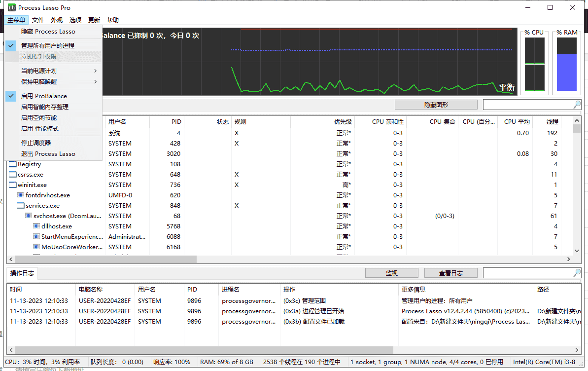Click the wininit.exe process icon
The image size is (588, 371).
coord(13,185)
